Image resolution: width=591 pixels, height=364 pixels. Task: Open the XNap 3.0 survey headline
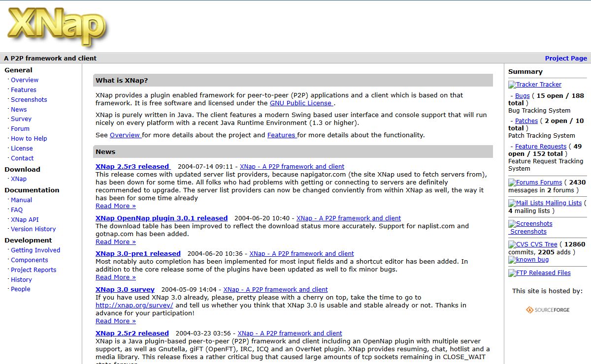(x=125, y=290)
